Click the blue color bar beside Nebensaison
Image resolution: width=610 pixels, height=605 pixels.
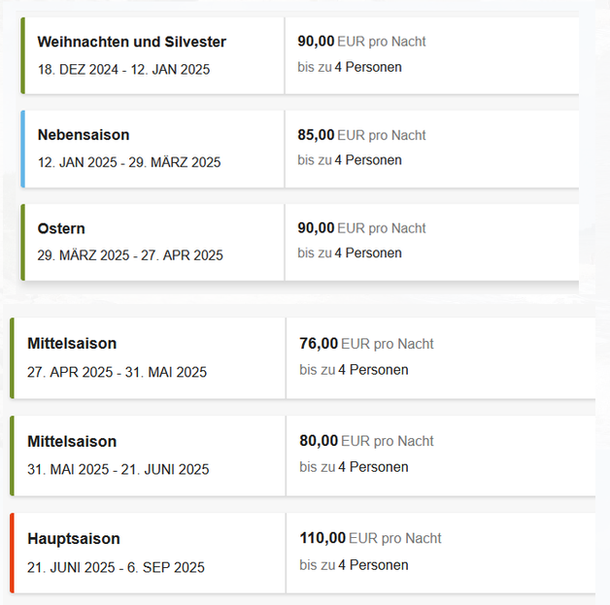click(x=22, y=148)
